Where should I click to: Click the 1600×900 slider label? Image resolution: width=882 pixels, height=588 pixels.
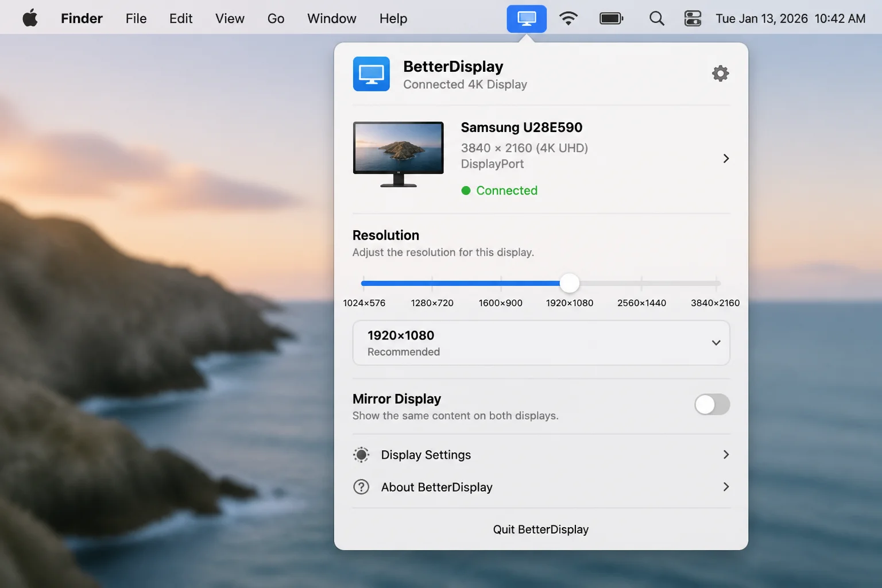(501, 303)
